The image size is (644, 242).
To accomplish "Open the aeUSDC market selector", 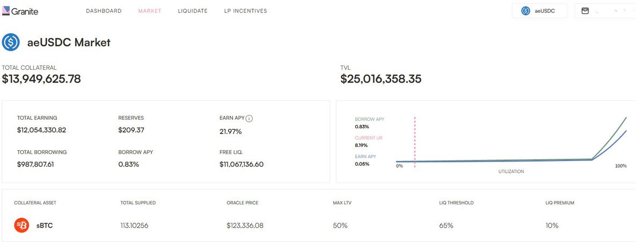I will coord(539,11).
